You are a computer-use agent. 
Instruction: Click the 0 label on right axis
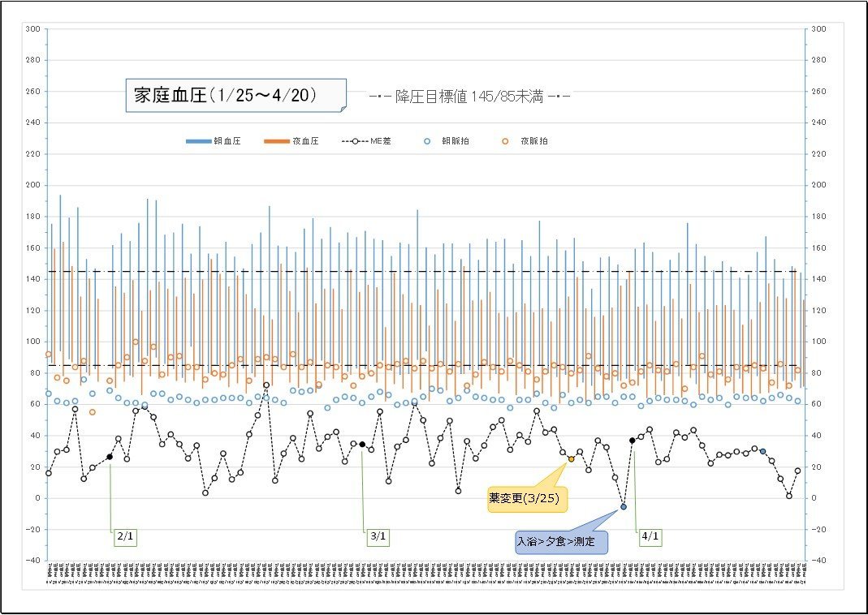[x=814, y=498]
